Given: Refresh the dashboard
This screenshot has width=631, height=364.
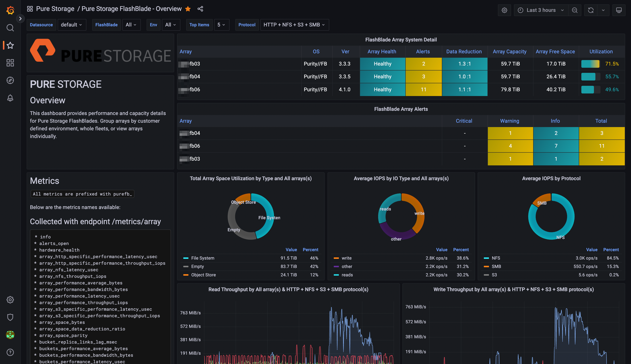Looking at the screenshot, I should coord(590,10).
